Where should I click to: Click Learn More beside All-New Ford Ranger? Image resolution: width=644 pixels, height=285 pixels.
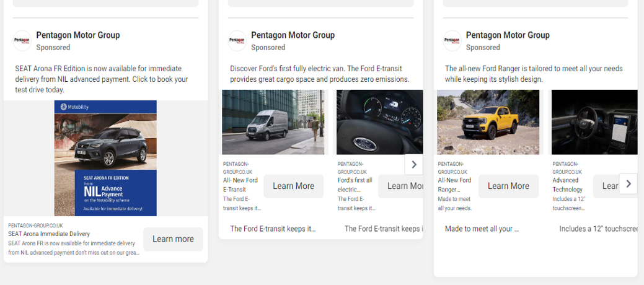tap(508, 186)
